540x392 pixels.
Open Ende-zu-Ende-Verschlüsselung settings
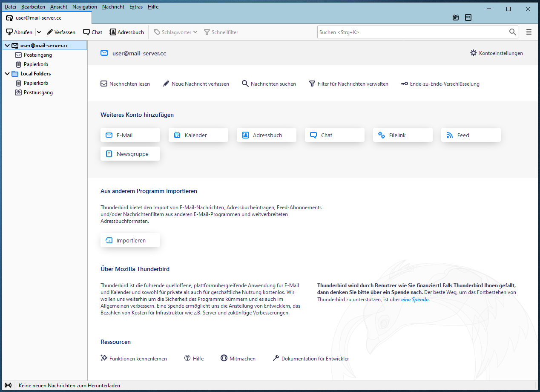[x=440, y=84]
